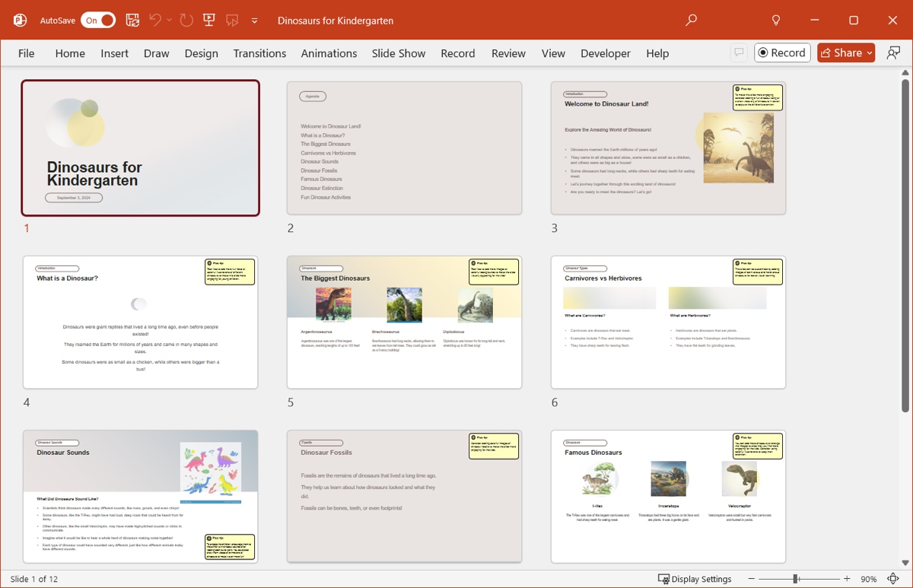
Task: Switch to the Transitions tab
Action: (x=259, y=53)
